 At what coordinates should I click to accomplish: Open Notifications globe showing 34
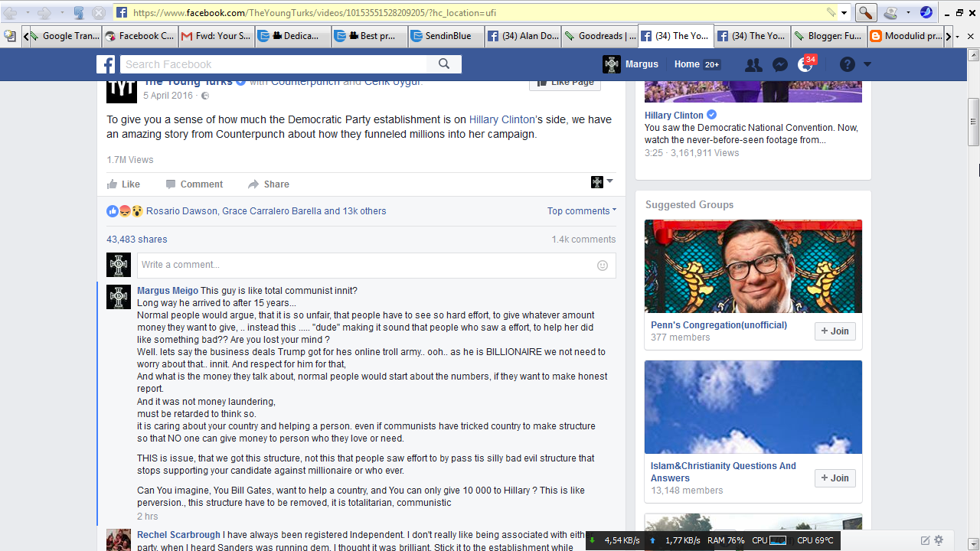pos(805,64)
